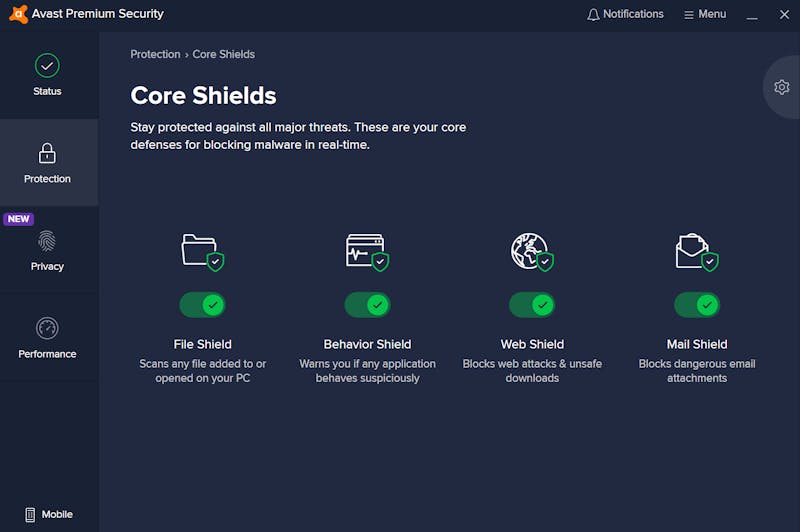The image size is (800, 532).
Task: Open the Mobile phone section
Action: (x=49, y=514)
